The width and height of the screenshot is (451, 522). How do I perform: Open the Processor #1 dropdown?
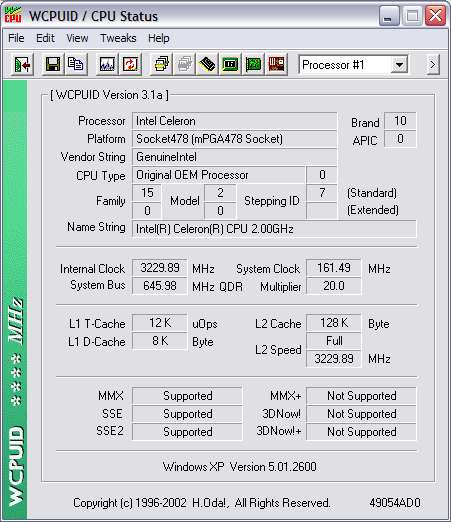point(399,64)
